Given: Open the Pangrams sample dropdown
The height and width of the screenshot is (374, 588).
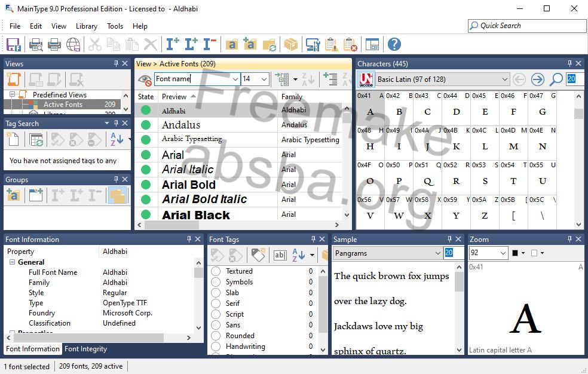Looking at the screenshot, I should [437, 253].
